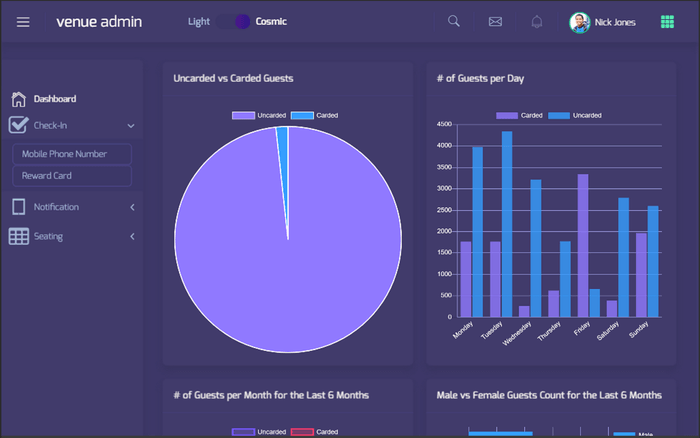Expand the Notification submenu arrow
This screenshot has width=700, height=438.
pos(132,207)
